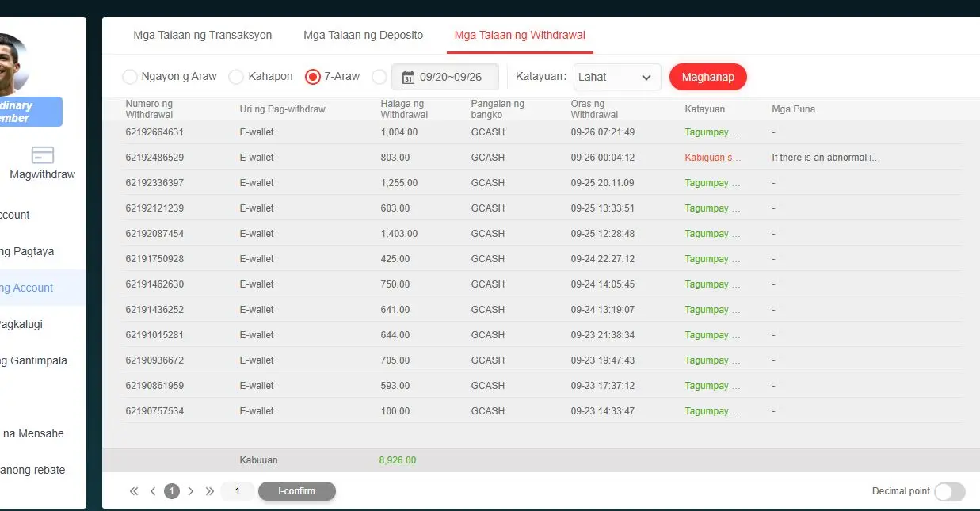The image size is (980, 511).
Task: Go to first page double-arrow icon
Action: click(134, 491)
